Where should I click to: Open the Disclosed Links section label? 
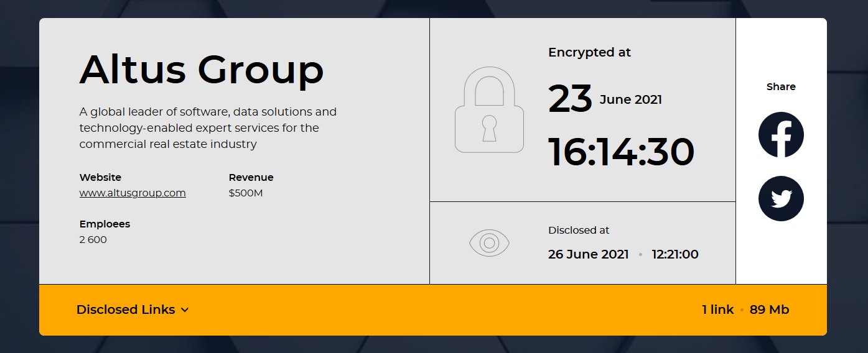(126, 309)
